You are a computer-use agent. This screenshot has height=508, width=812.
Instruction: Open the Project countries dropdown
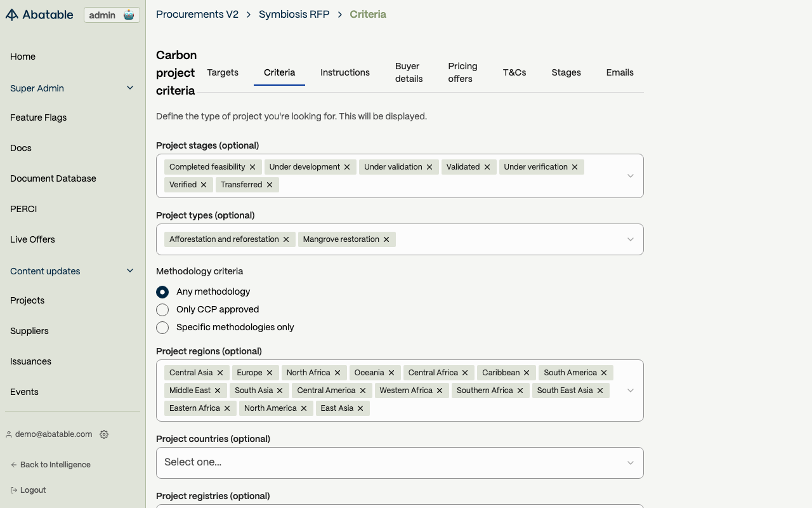pyautogui.click(x=400, y=463)
